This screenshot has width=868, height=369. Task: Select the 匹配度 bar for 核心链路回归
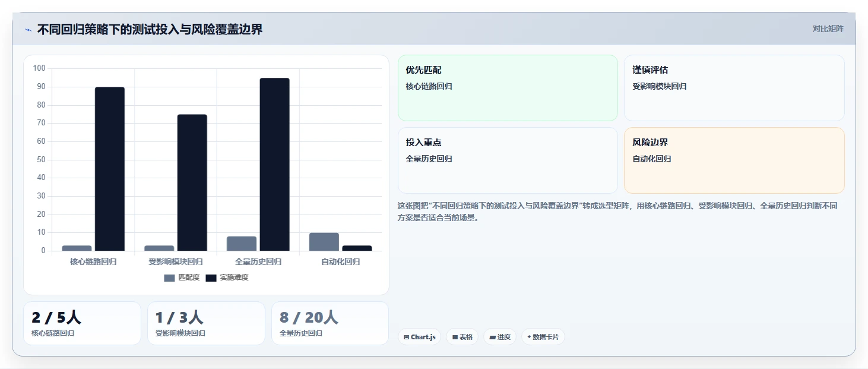(x=77, y=248)
